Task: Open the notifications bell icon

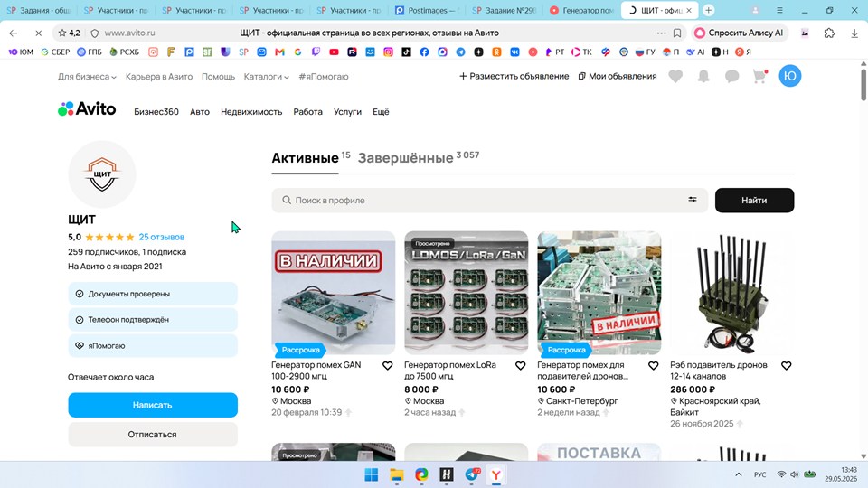Action: pyautogui.click(x=703, y=76)
